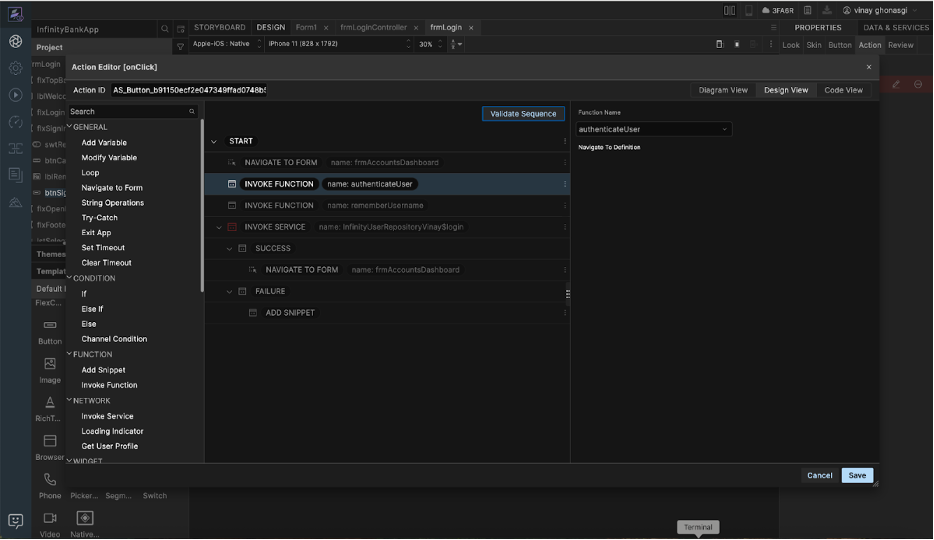This screenshot has width=934, height=540.
Task: Collapse the GENERAL actions category
Action: click(70, 127)
